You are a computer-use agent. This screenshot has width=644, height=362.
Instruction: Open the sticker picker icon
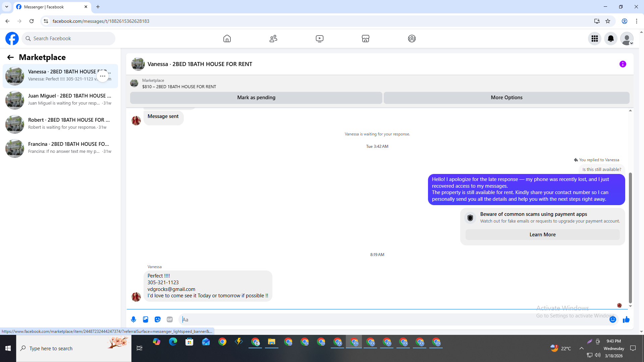(x=158, y=319)
